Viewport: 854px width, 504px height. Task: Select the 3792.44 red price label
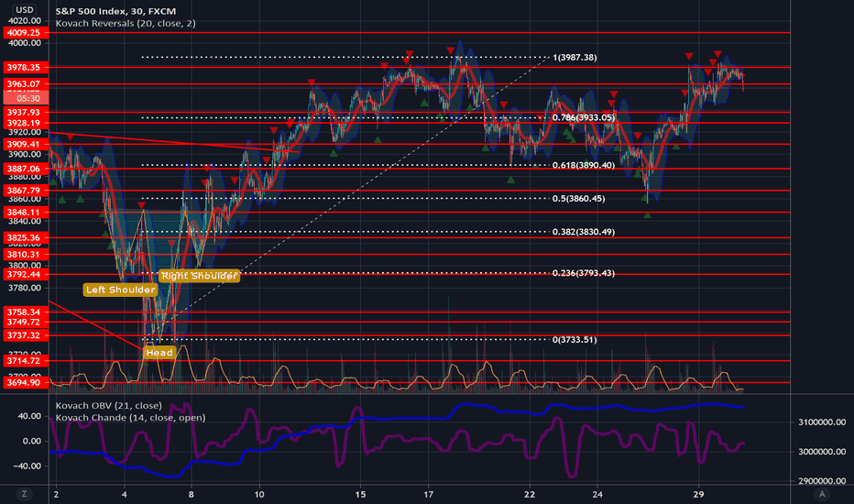pyautogui.click(x=26, y=274)
